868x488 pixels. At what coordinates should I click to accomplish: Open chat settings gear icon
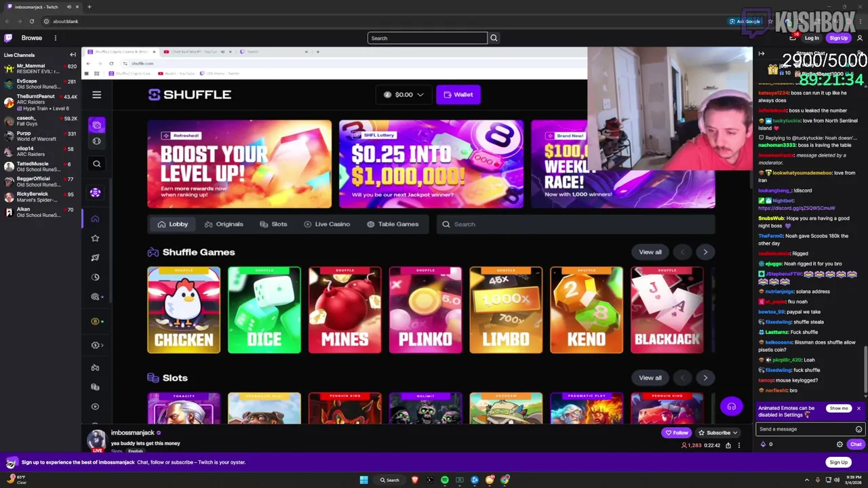840,445
